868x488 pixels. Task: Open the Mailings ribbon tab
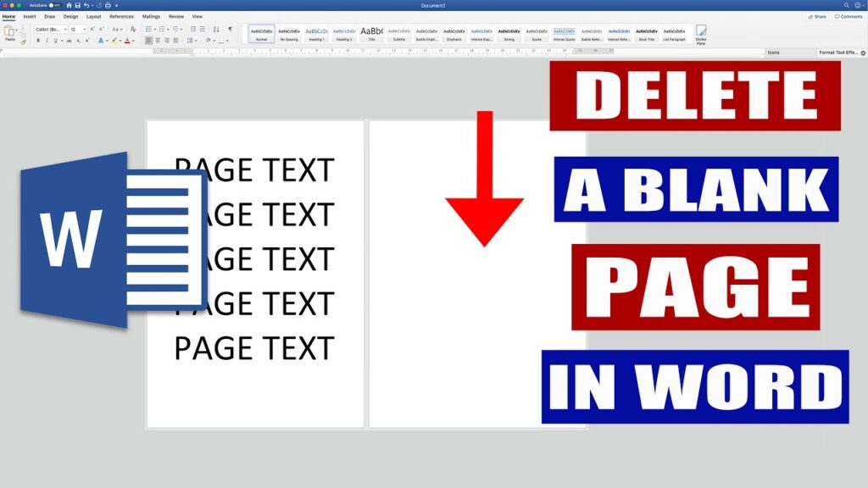pyautogui.click(x=151, y=17)
